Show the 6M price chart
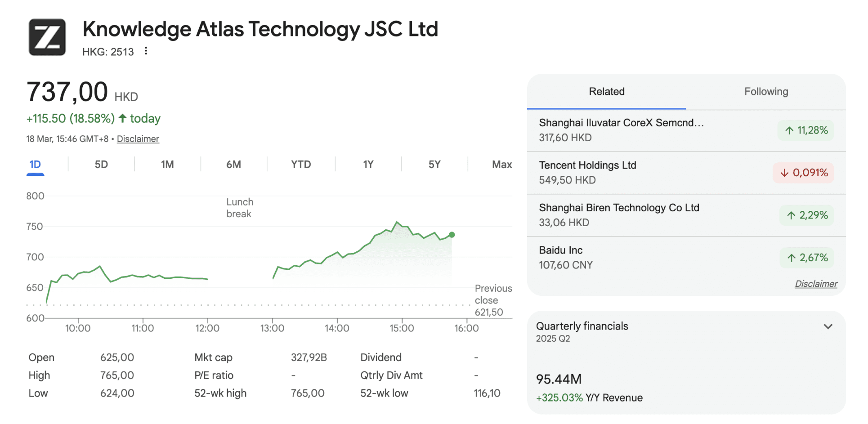Screen dimensions: 868x424 click(233, 165)
